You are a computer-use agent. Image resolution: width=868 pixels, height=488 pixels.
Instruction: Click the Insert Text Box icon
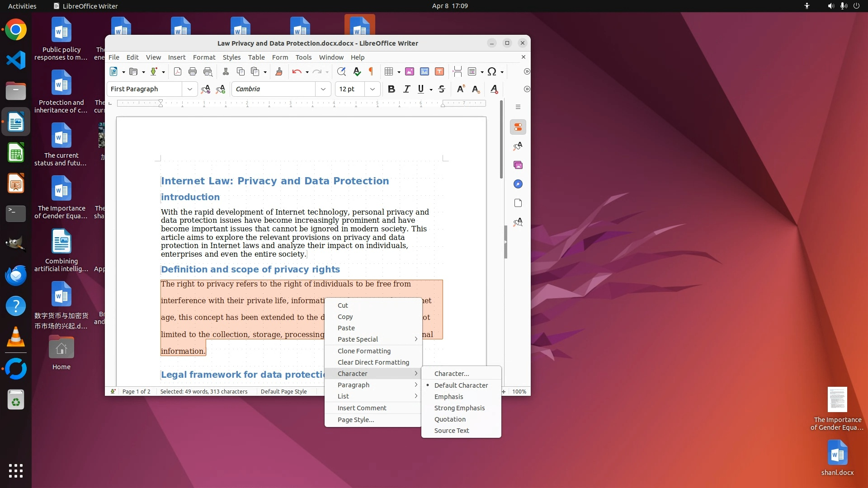coord(439,71)
